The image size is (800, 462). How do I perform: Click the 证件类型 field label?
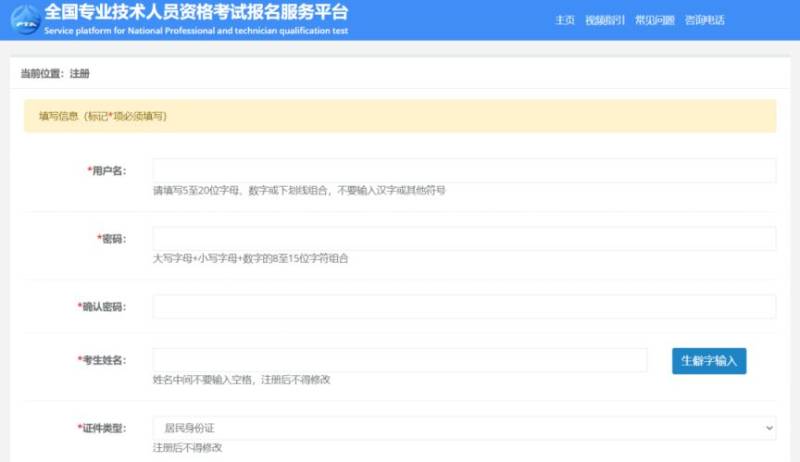pos(102,428)
